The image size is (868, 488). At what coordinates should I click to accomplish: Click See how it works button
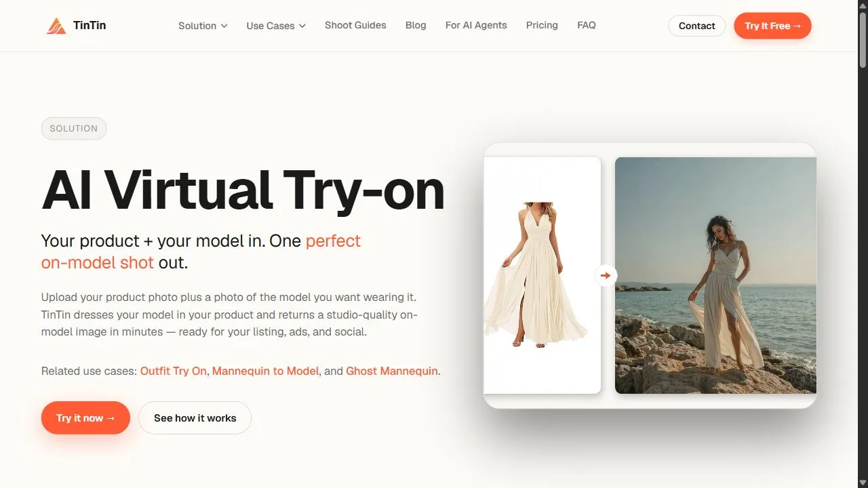(x=195, y=418)
